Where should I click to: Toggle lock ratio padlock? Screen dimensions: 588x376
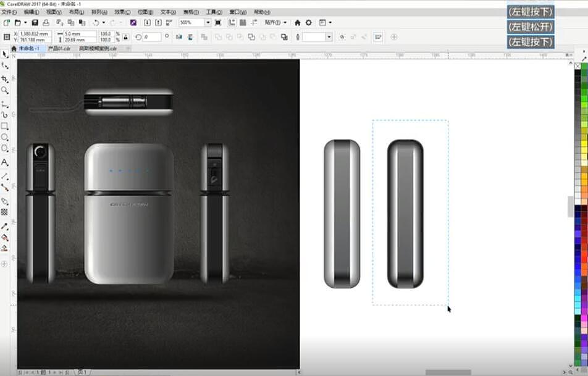[125, 37]
